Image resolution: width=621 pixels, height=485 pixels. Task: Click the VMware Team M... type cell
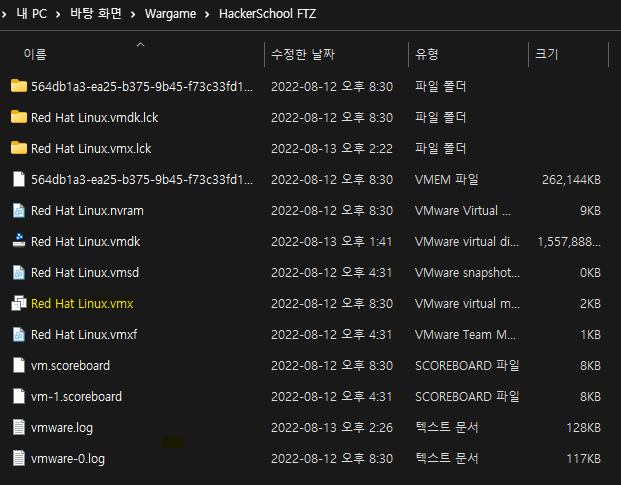tap(465, 335)
